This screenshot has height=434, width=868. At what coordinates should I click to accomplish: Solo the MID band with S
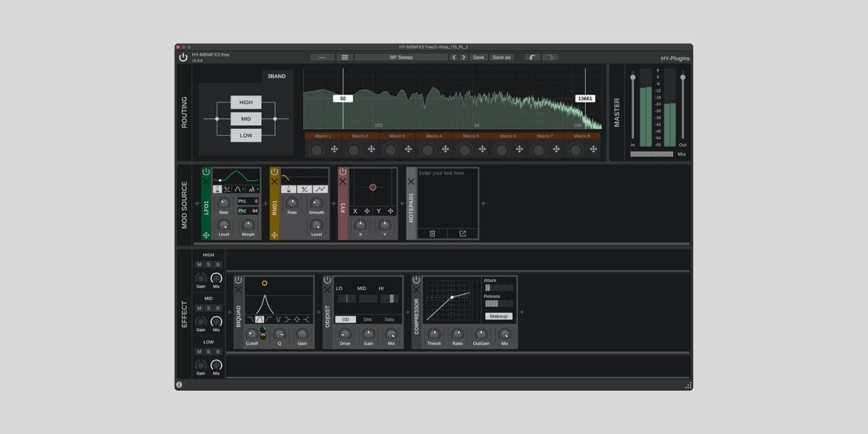[x=208, y=308]
